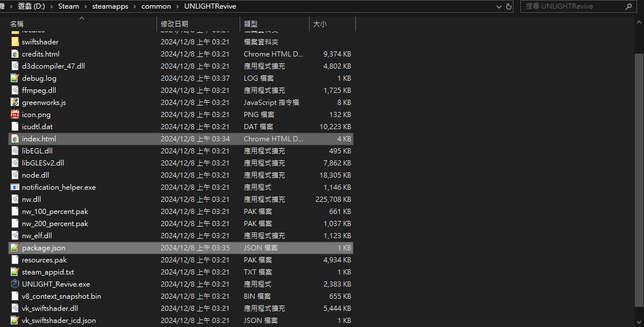This screenshot has height=327, width=644.
Task: Click the nw_100_percent.pak file icon
Action: click(15, 211)
